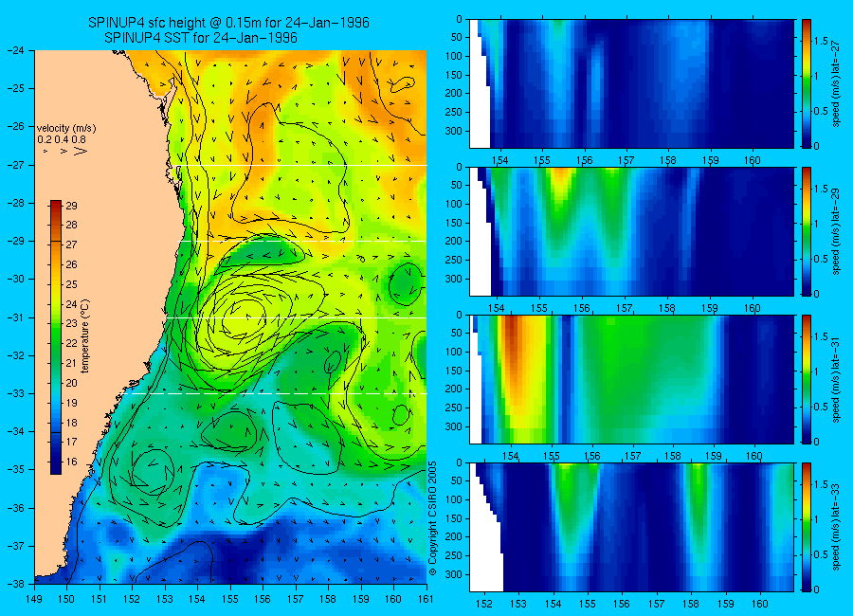The width and height of the screenshot is (853, 616).
Task: Click the temperature color bar on the map
Action: click(x=56, y=337)
